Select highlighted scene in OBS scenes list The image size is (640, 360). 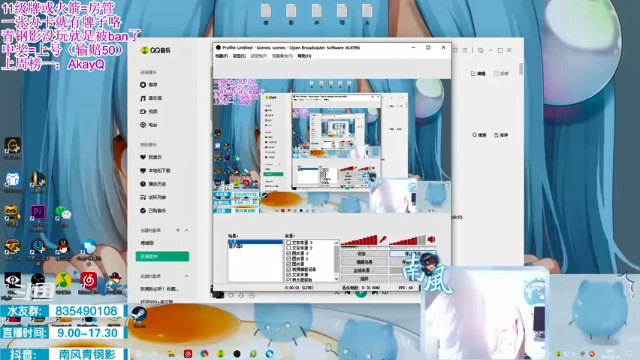pos(255,242)
